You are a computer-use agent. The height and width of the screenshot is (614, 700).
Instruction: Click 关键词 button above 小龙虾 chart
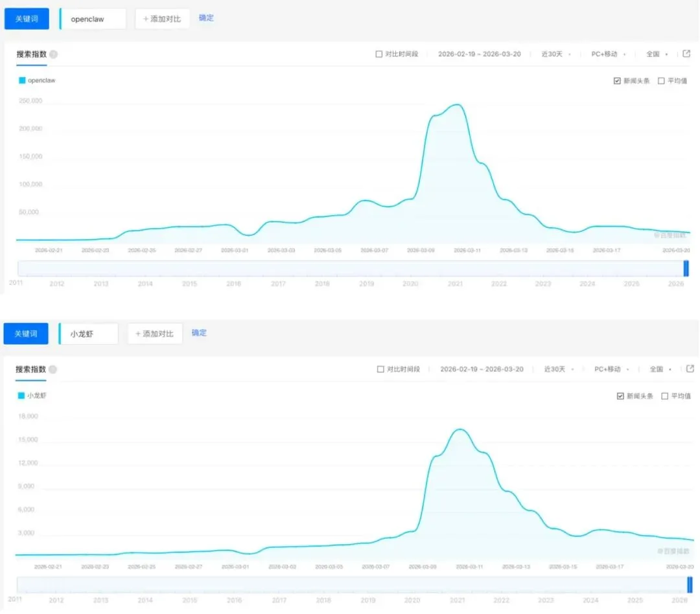26,334
